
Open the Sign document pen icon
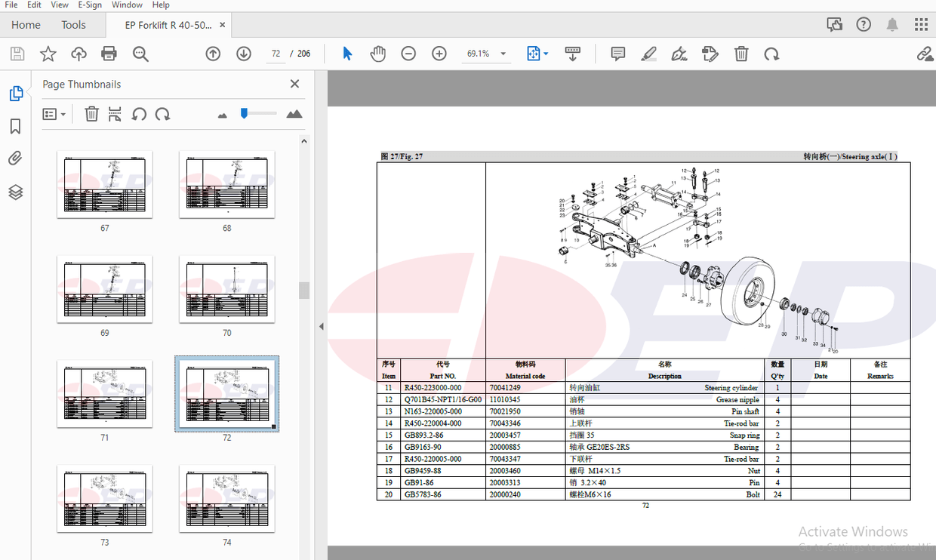coord(679,54)
